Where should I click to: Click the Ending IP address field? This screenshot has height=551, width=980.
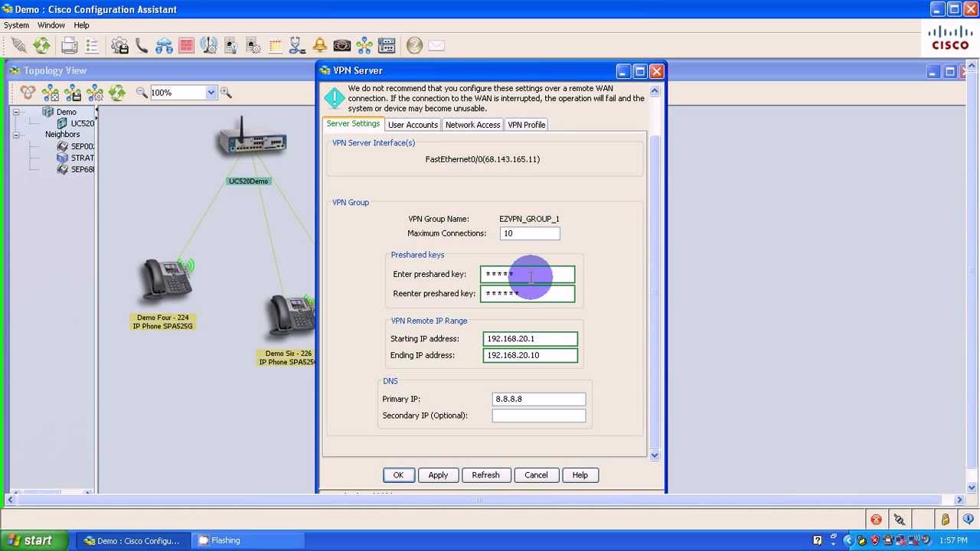coord(531,355)
